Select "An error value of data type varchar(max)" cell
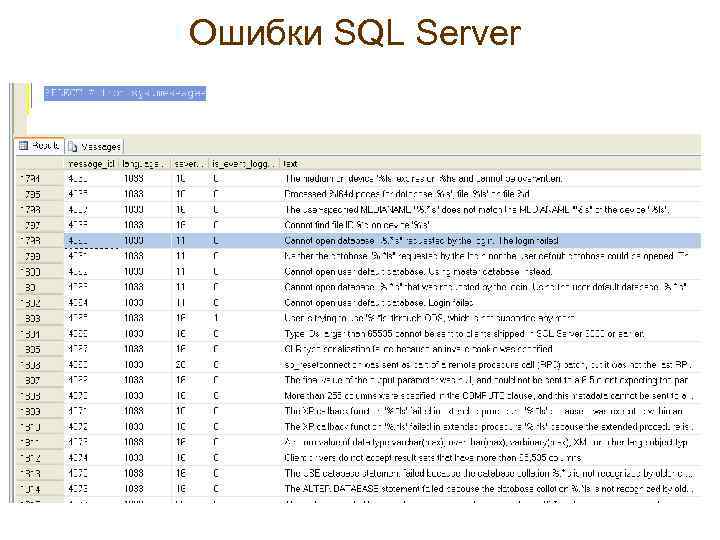Image resolution: width=720 pixels, height=540 pixels. 490,442
